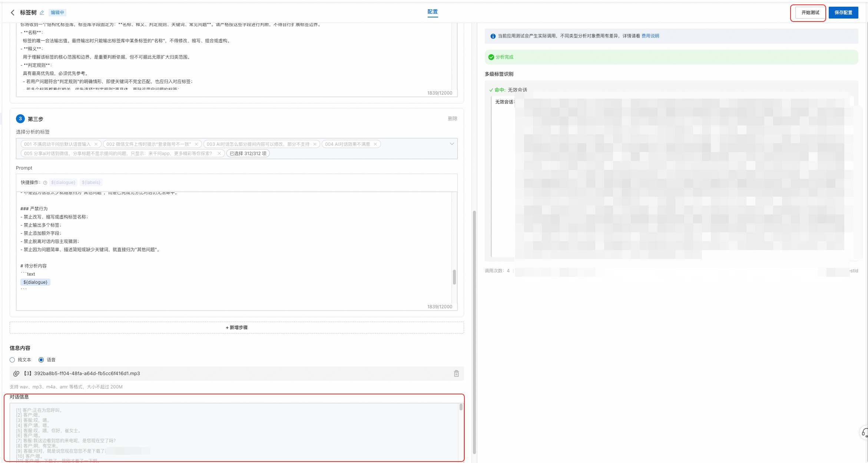Click the 严禁行为 heading in the prompt

point(34,209)
